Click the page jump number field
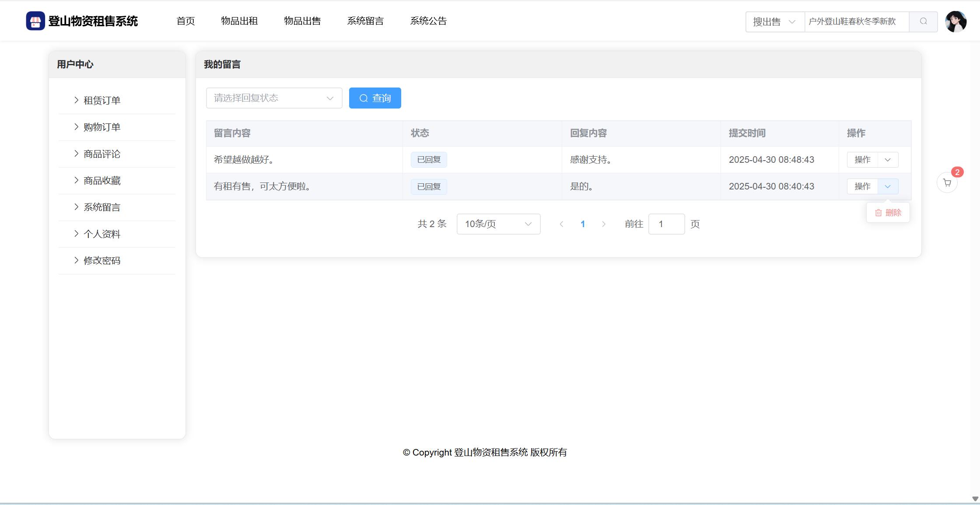Screen dimensions: 980x505 click(x=666, y=224)
